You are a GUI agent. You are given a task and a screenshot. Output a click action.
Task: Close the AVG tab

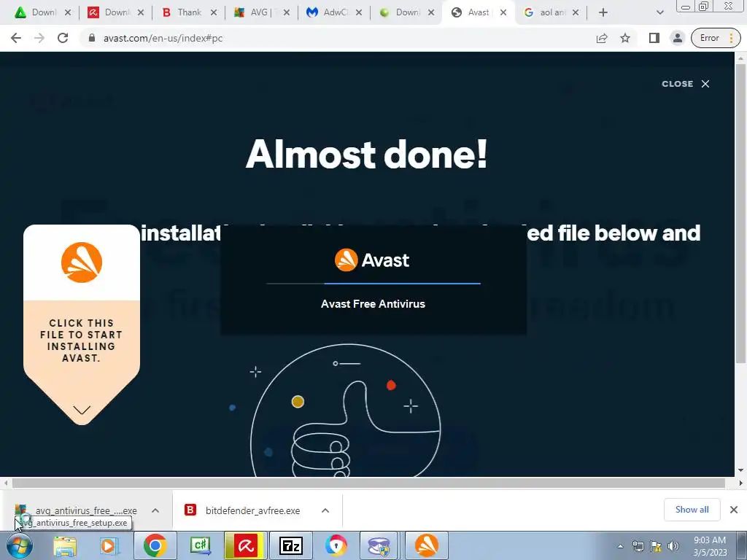tap(286, 13)
